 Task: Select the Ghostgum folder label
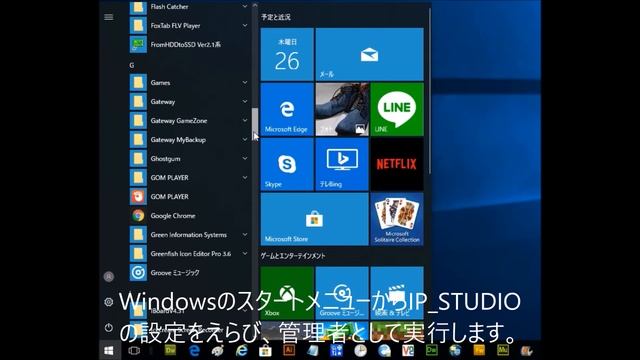(x=165, y=158)
